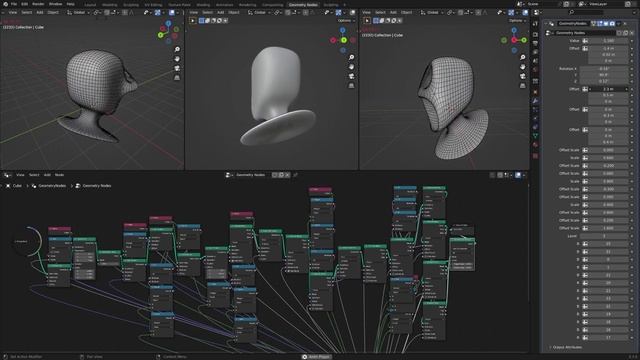
Task: Open View menu in node editor
Action: pos(20,175)
